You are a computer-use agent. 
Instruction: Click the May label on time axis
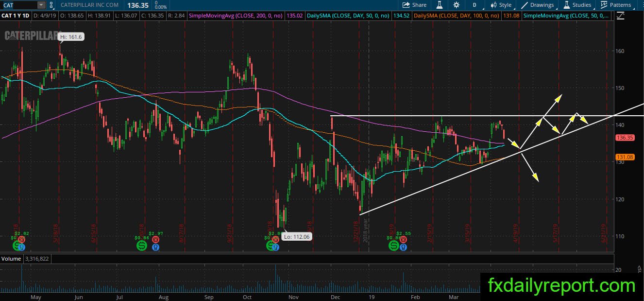click(x=36, y=297)
